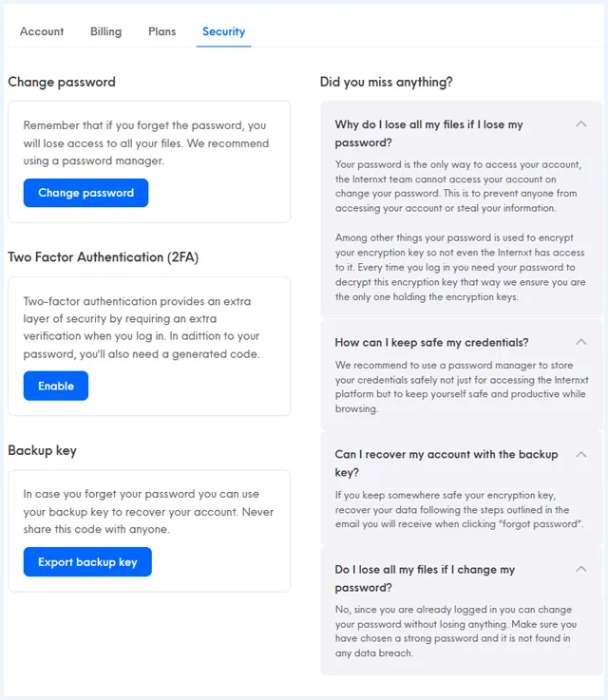Collapse chevron for 'lose all my files' question
The height and width of the screenshot is (700, 608).
click(x=580, y=124)
